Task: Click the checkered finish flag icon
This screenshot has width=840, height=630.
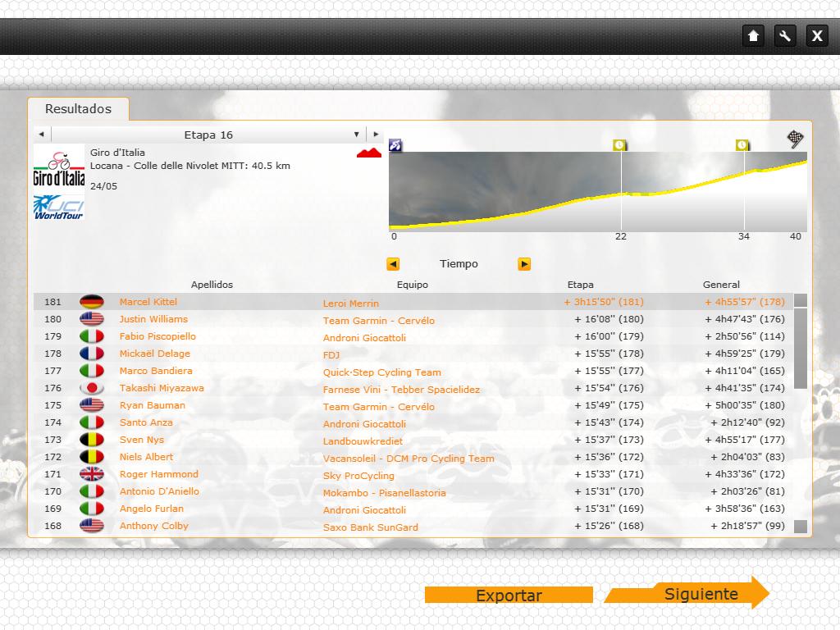Action: click(x=795, y=139)
